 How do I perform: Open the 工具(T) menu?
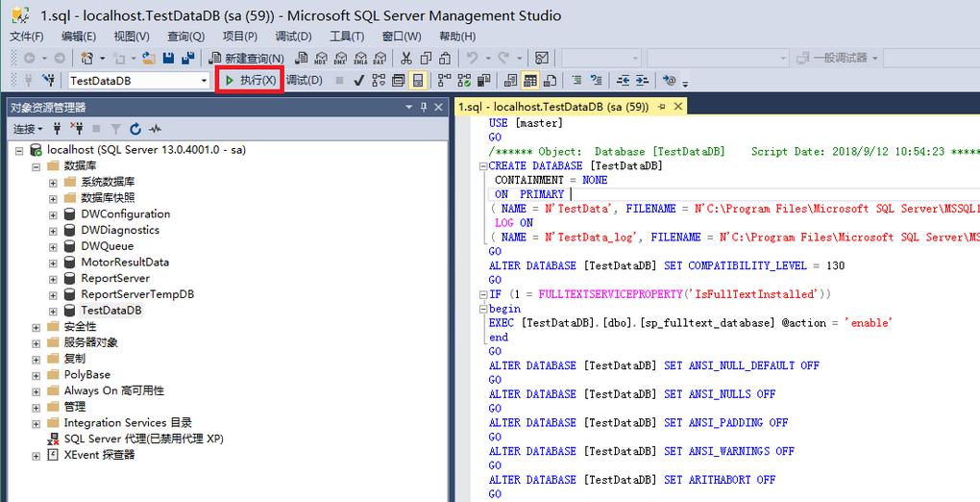[347, 37]
